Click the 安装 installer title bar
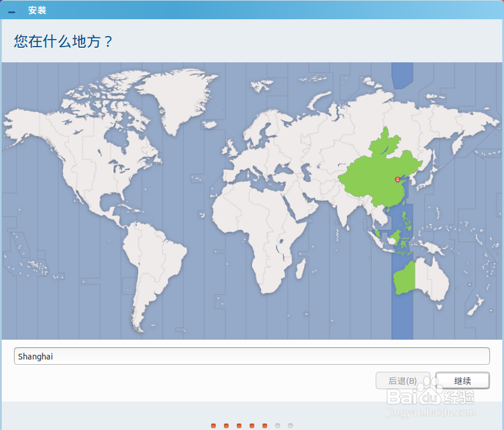 pyautogui.click(x=38, y=10)
